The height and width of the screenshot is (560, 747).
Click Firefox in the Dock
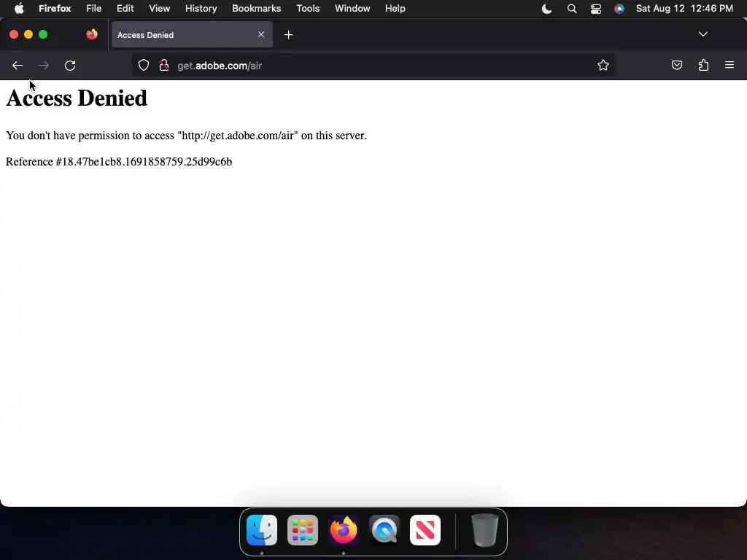pos(344,530)
